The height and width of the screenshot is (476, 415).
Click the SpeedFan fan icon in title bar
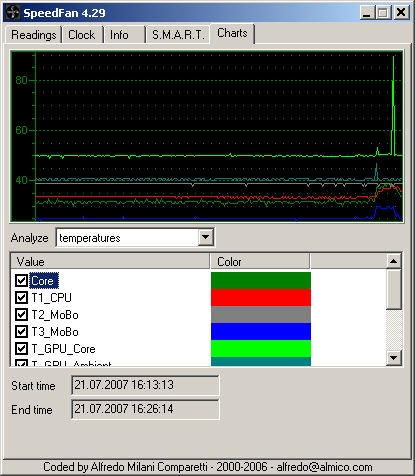tap(13, 13)
